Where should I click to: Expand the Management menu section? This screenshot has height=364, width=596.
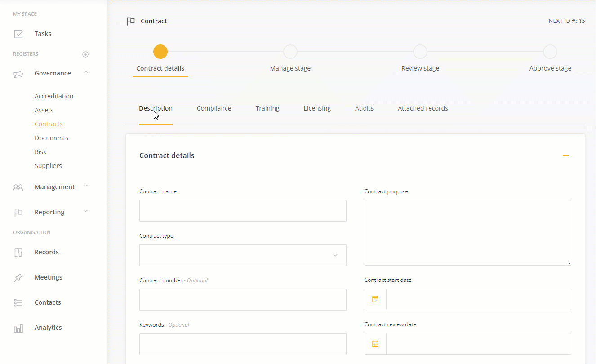click(86, 186)
